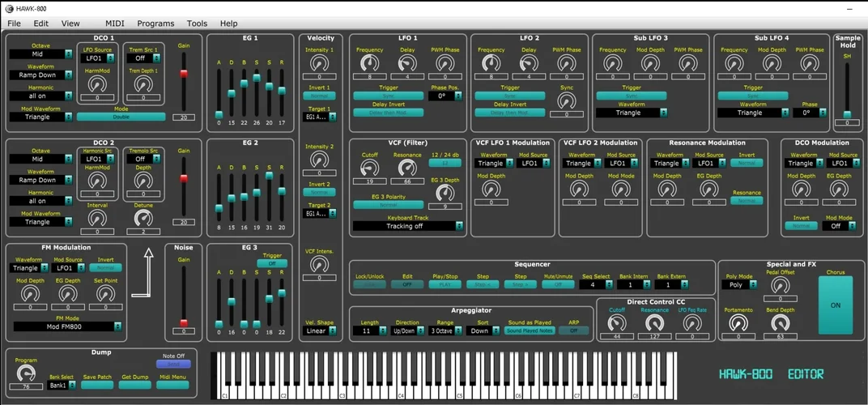Click the DCO 2 Detune knob
This screenshot has width=868, height=405.
[x=143, y=219]
